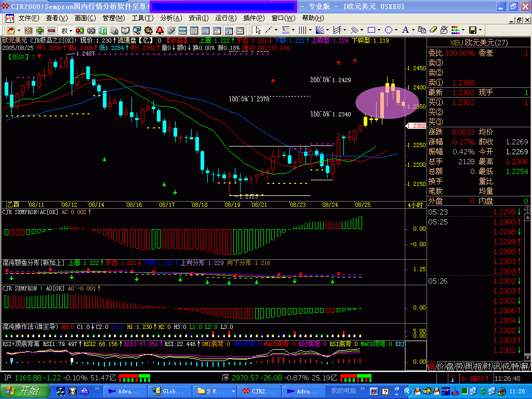Expand the line tool dropdown arrow
Screen dimensions: 532x399
[x=276, y=31]
